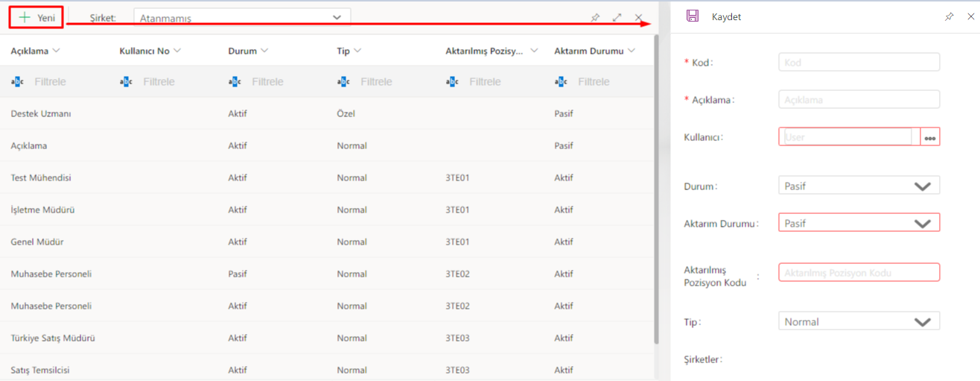Open the Kullanıcı No column header menu
The width and height of the screenshot is (980, 381).
point(177,51)
